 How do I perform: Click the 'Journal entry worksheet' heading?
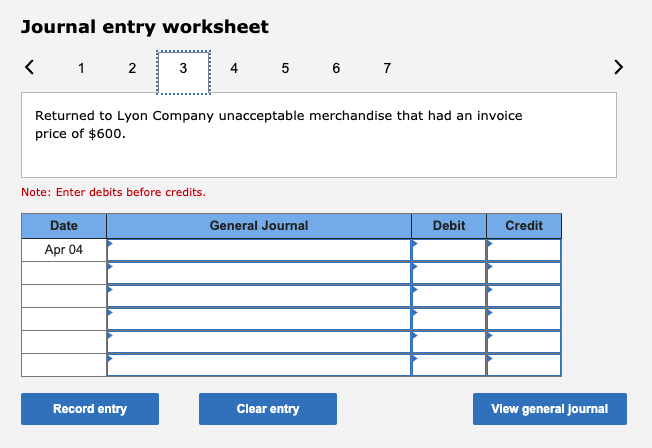[145, 27]
